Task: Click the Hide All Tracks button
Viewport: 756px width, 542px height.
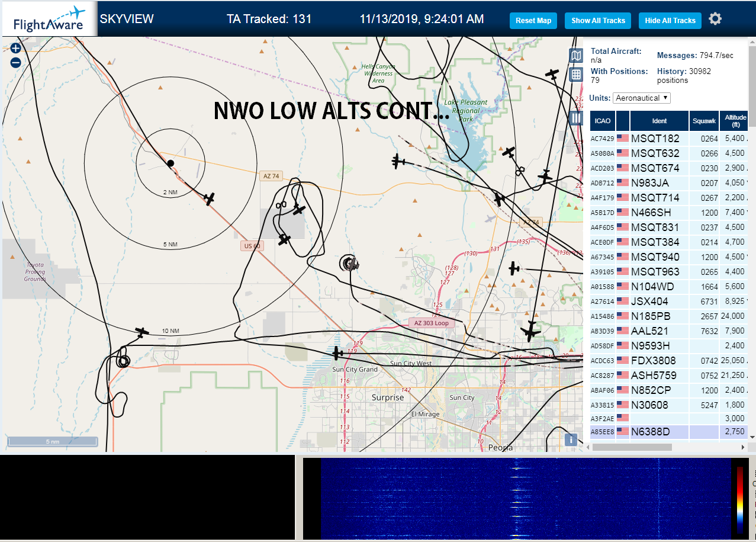Action: coord(670,21)
